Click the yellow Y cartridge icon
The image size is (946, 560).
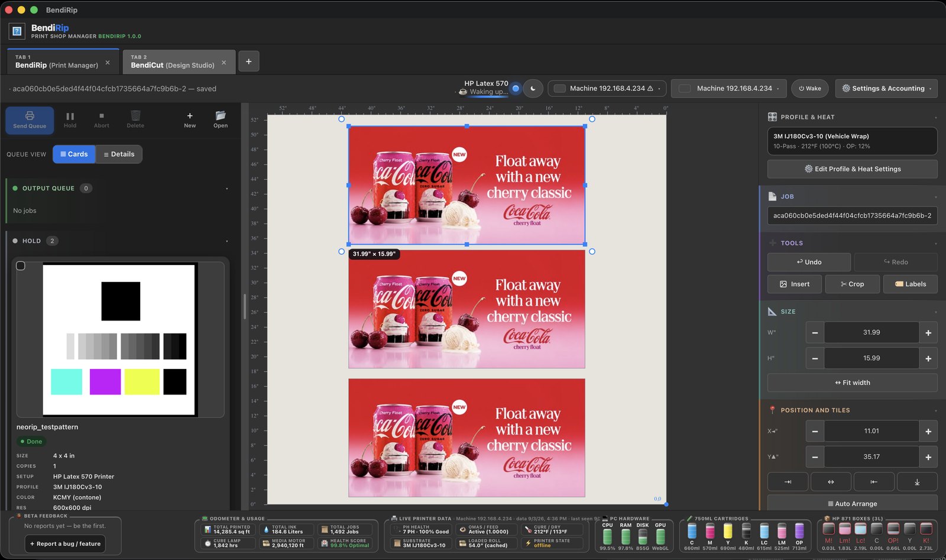pyautogui.click(x=728, y=531)
